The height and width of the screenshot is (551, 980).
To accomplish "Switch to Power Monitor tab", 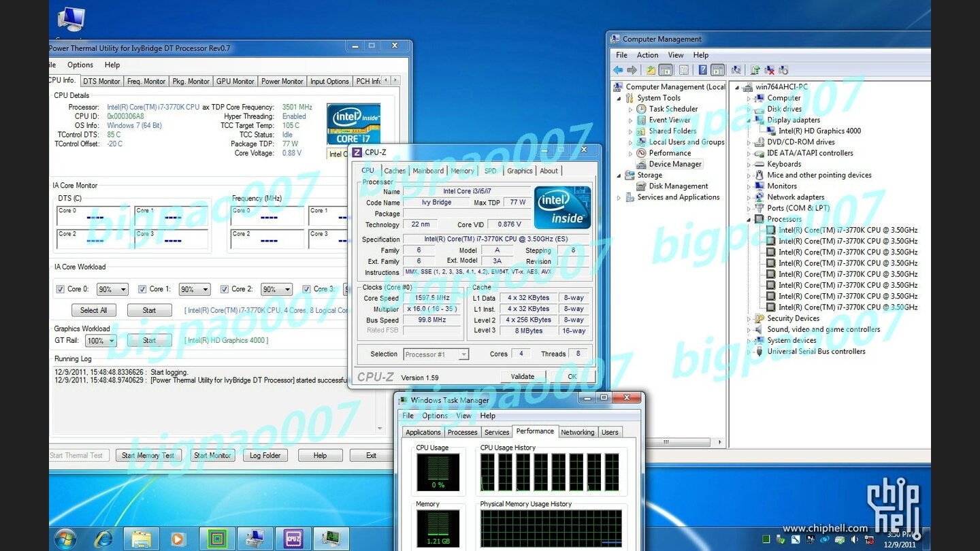I will point(282,81).
